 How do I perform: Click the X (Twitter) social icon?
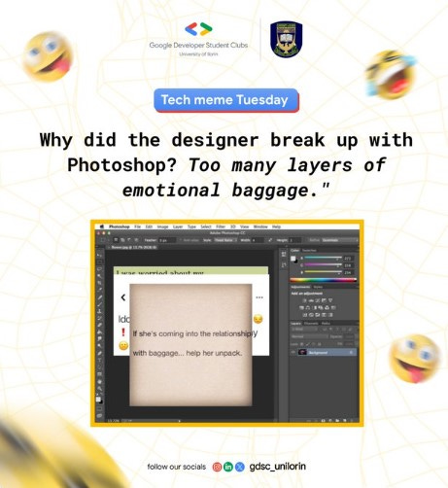point(240,467)
